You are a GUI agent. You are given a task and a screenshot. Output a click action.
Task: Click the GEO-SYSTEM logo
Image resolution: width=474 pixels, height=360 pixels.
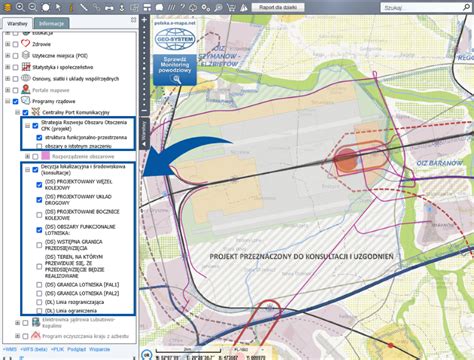(x=175, y=39)
